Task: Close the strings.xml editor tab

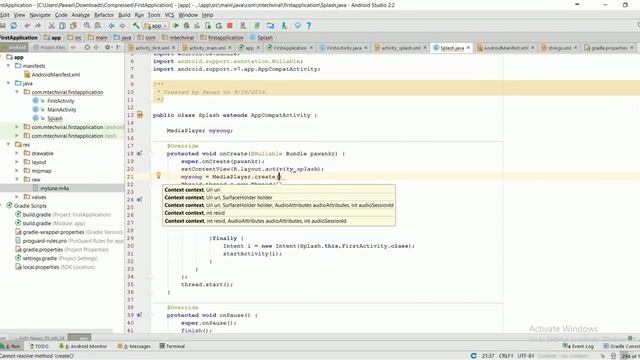Action: (576, 48)
